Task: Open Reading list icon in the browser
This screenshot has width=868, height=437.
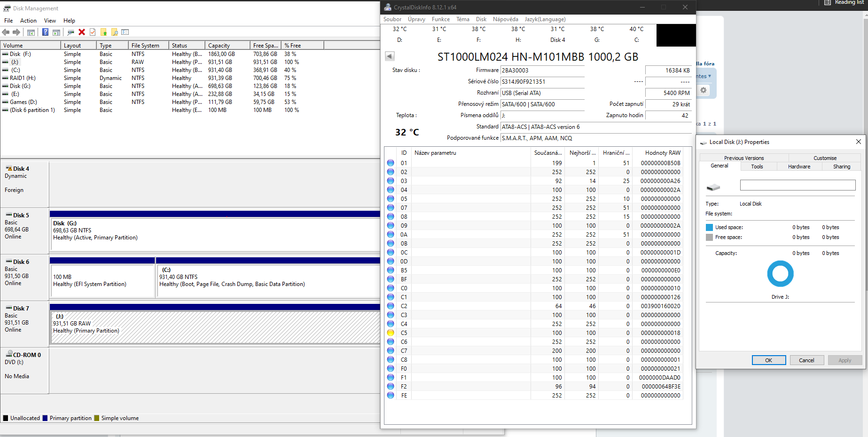Action: click(828, 2)
